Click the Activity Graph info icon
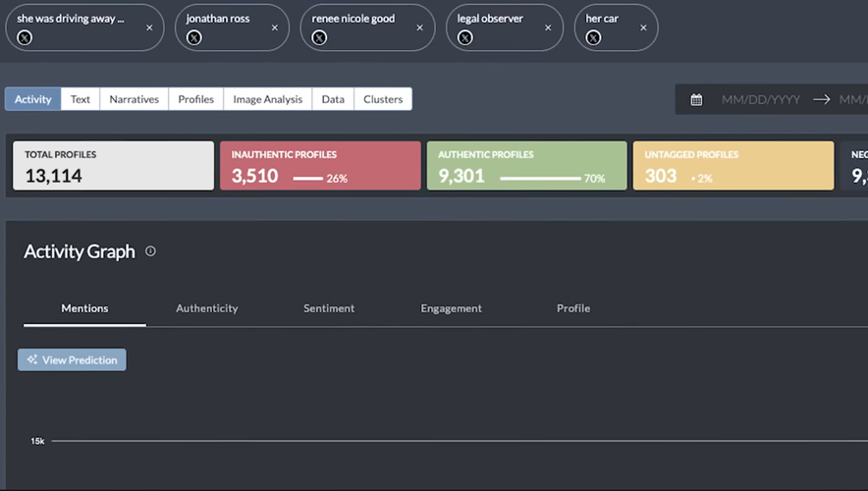 (150, 251)
